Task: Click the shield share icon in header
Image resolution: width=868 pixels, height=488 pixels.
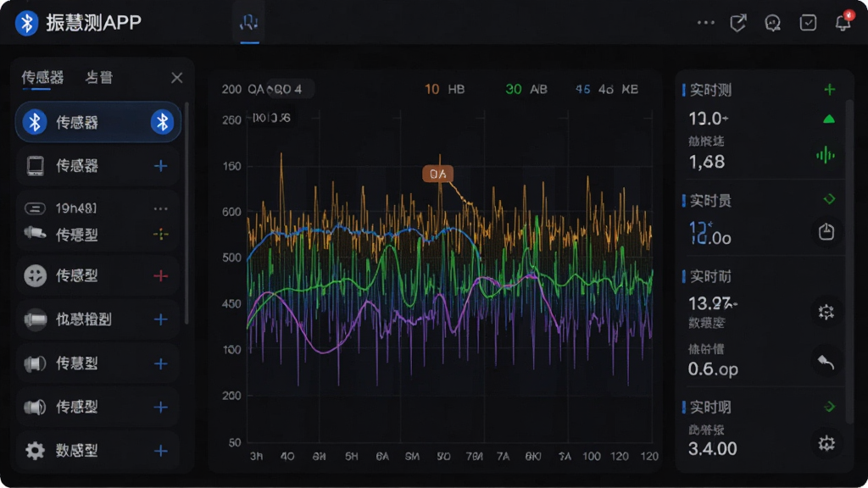Action: (x=737, y=23)
